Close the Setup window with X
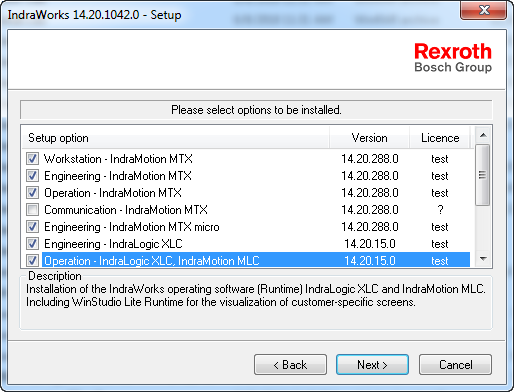 tap(484, 10)
